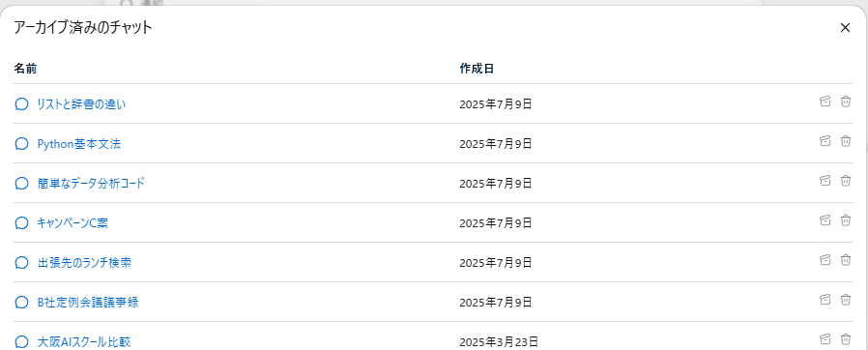Unarchive the B社定例会議議事録 chat
The width and height of the screenshot is (868, 350).
click(x=825, y=300)
